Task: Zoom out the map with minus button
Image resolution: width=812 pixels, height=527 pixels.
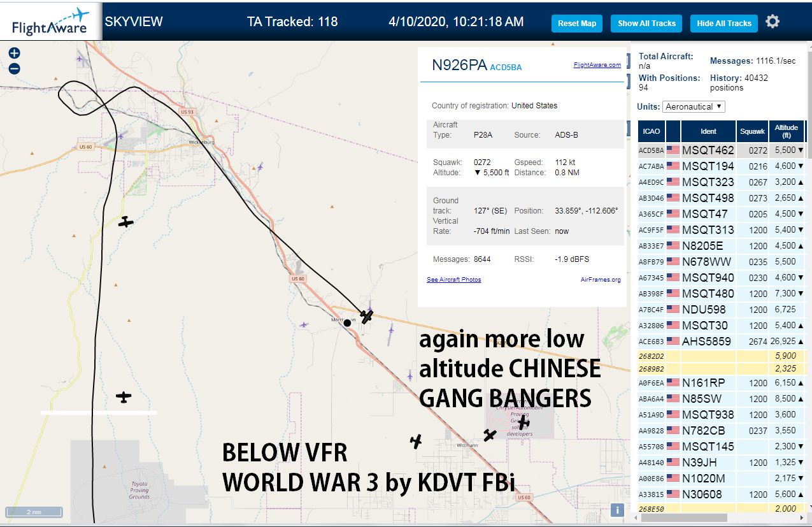Action: (x=15, y=69)
